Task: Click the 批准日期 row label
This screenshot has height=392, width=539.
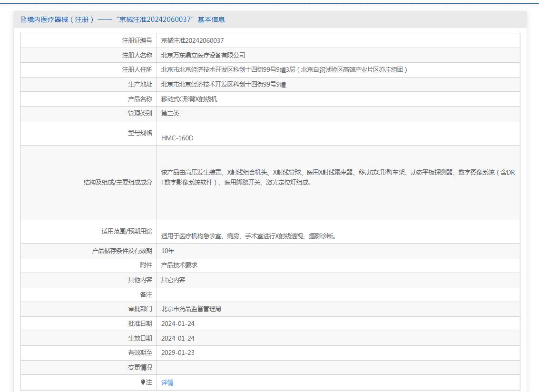Action: (x=140, y=323)
